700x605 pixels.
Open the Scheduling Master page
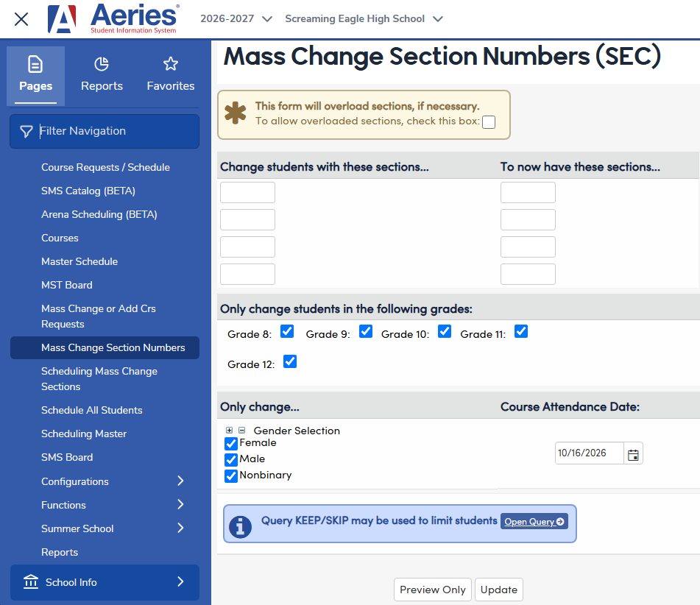(x=84, y=434)
